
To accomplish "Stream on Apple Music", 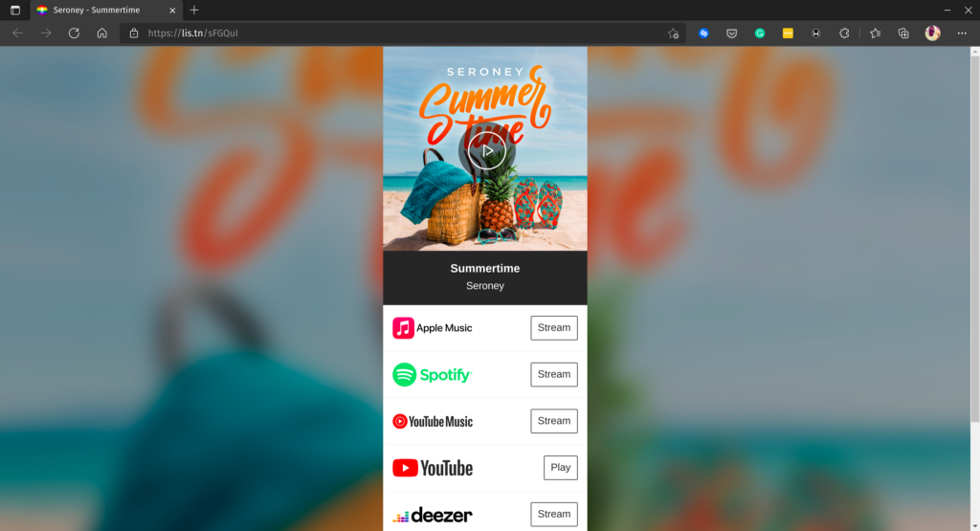I will coord(554,328).
